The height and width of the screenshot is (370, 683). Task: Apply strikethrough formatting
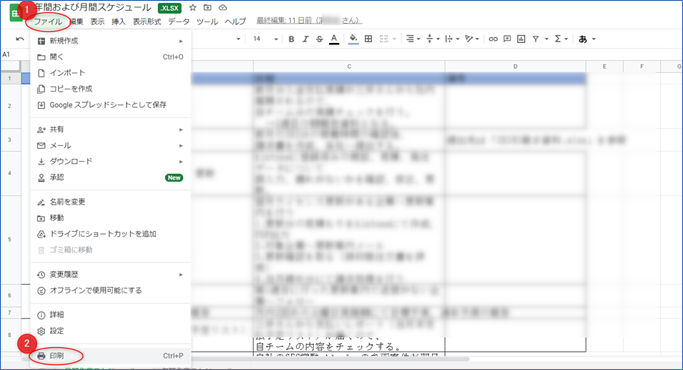(x=319, y=39)
